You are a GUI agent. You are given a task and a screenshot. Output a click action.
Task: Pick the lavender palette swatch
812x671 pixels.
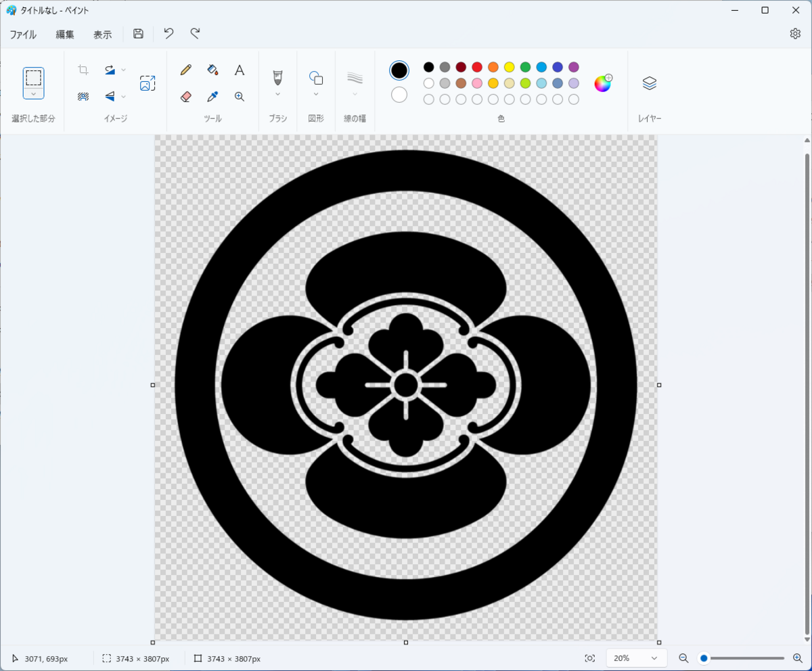pos(574,83)
